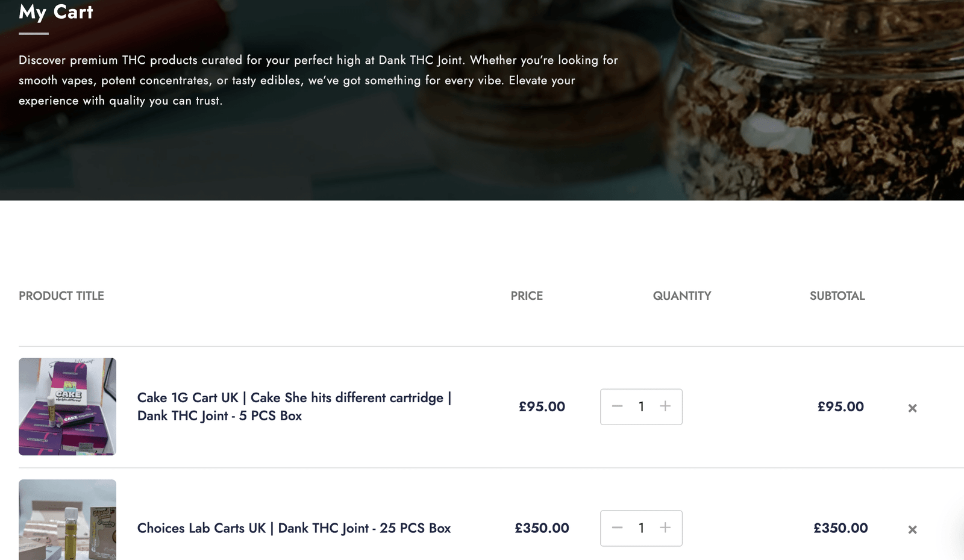The height and width of the screenshot is (560, 964).
Task: Remove Cake 1G Cart from cart
Action: (912, 408)
